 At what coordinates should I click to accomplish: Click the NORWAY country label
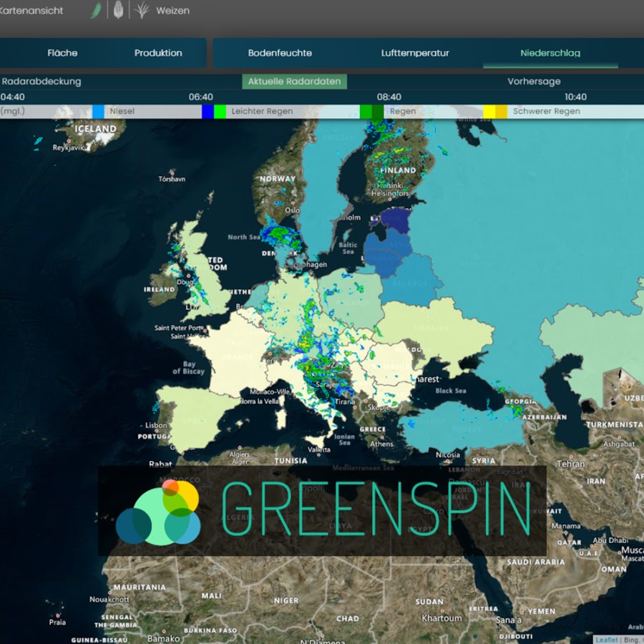click(278, 179)
